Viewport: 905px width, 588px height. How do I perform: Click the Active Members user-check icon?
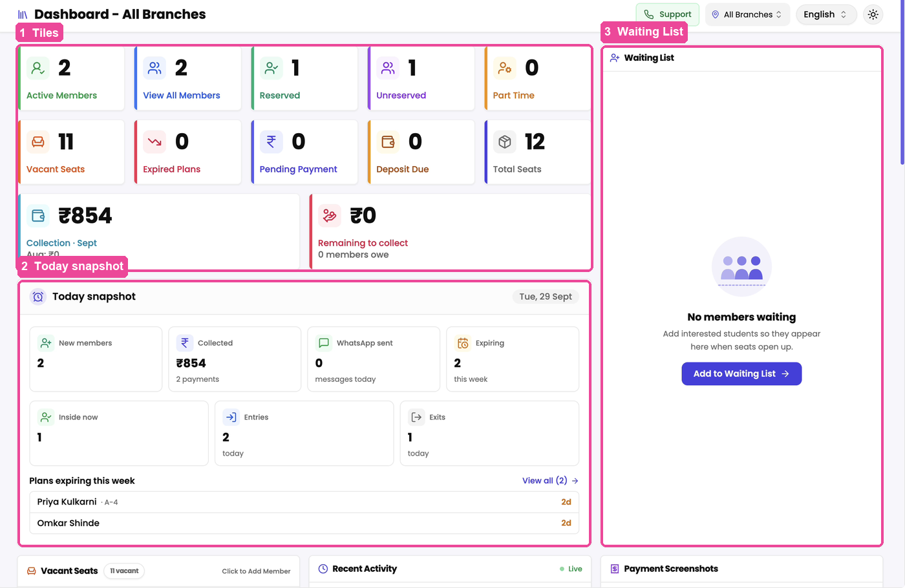(x=38, y=68)
